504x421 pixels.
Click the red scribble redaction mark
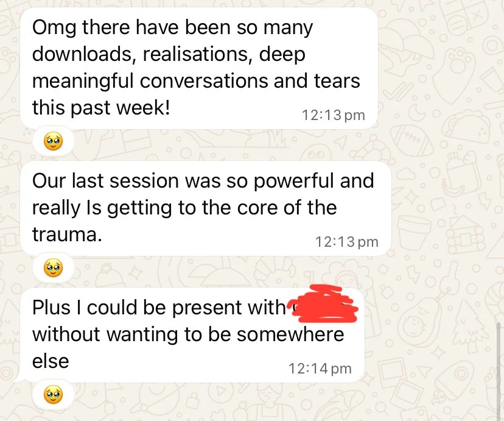pyautogui.click(x=324, y=304)
